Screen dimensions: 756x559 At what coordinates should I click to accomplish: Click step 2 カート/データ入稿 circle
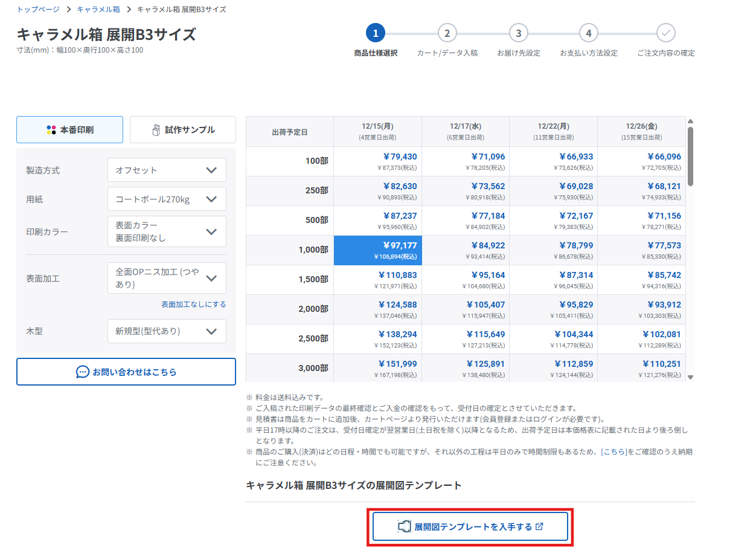click(447, 33)
